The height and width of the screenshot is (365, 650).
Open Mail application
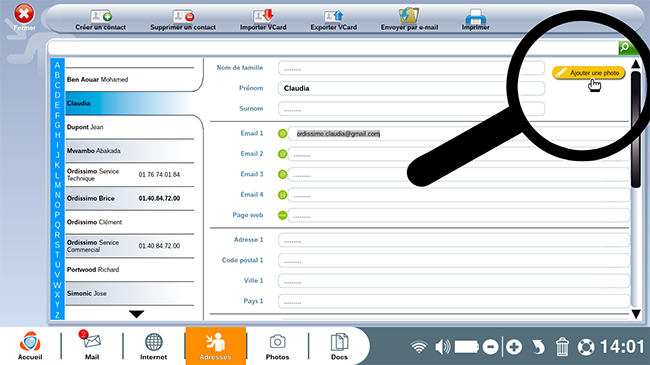pos(92,346)
